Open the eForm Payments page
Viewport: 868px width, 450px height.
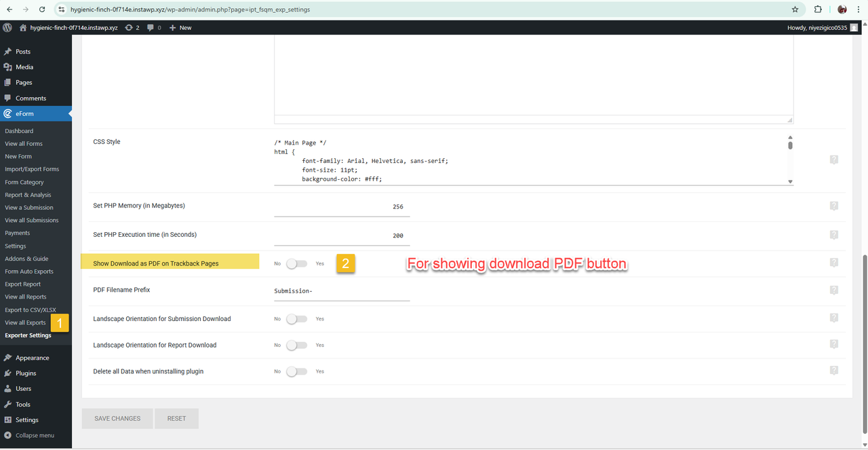[x=18, y=233]
